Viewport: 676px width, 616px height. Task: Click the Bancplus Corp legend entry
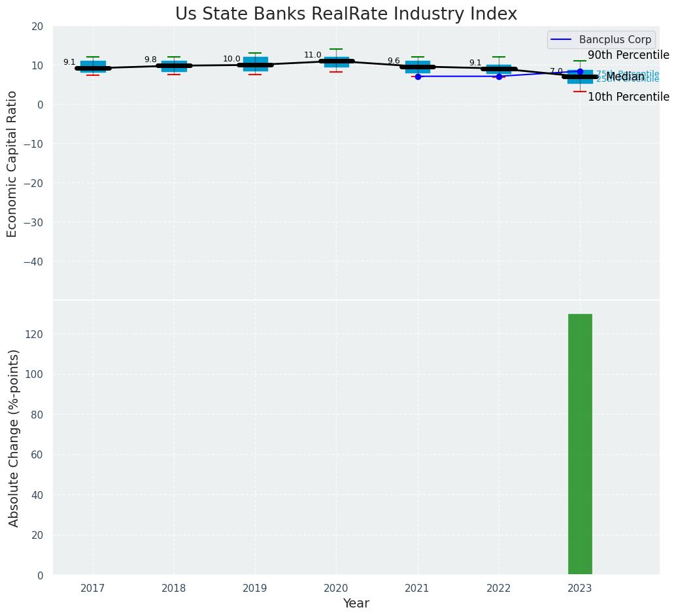tap(615, 40)
